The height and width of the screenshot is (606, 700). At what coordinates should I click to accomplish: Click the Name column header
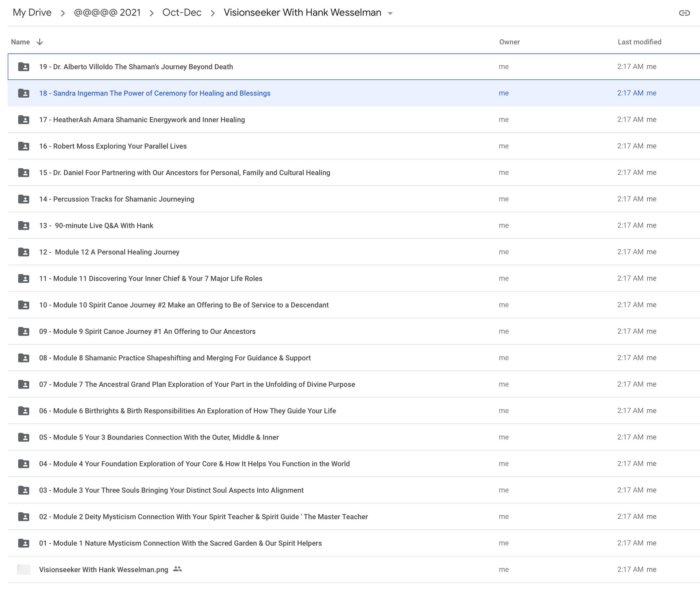pos(20,42)
